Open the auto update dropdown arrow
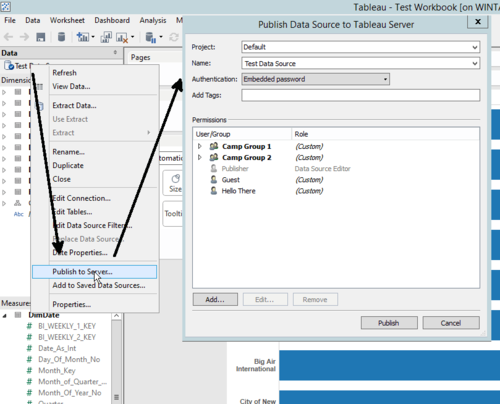Screen dimensions: 500x404 coord(161,37)
